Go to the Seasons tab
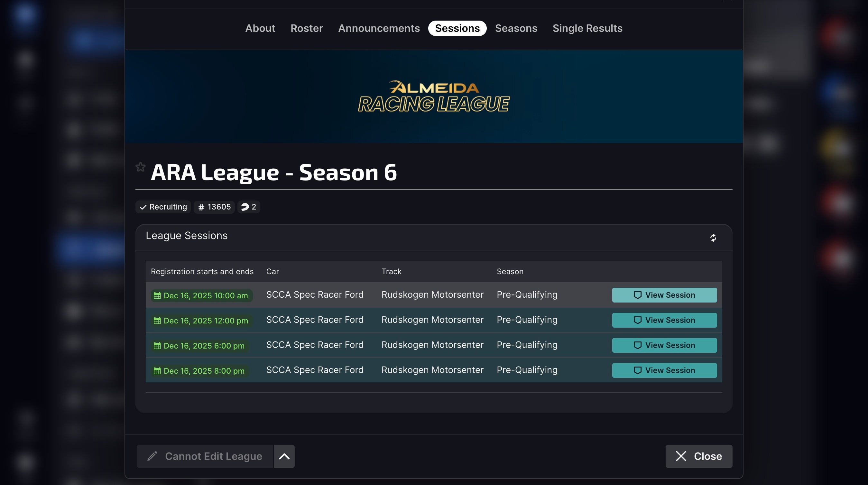868x485 pixels. [516, 28]
